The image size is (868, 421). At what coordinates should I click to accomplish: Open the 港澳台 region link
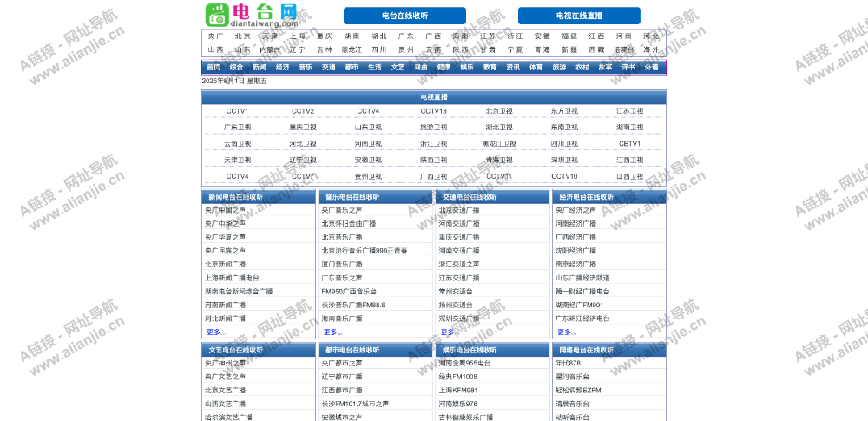pos(624,49)
